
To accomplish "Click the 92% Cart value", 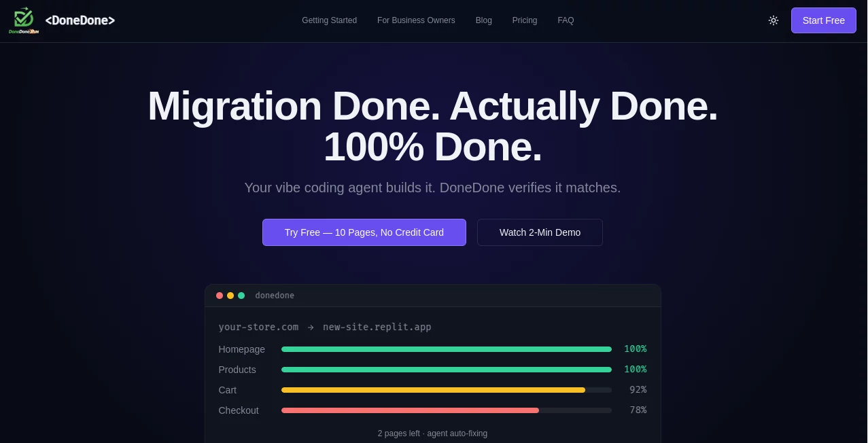I will [638, 389].
